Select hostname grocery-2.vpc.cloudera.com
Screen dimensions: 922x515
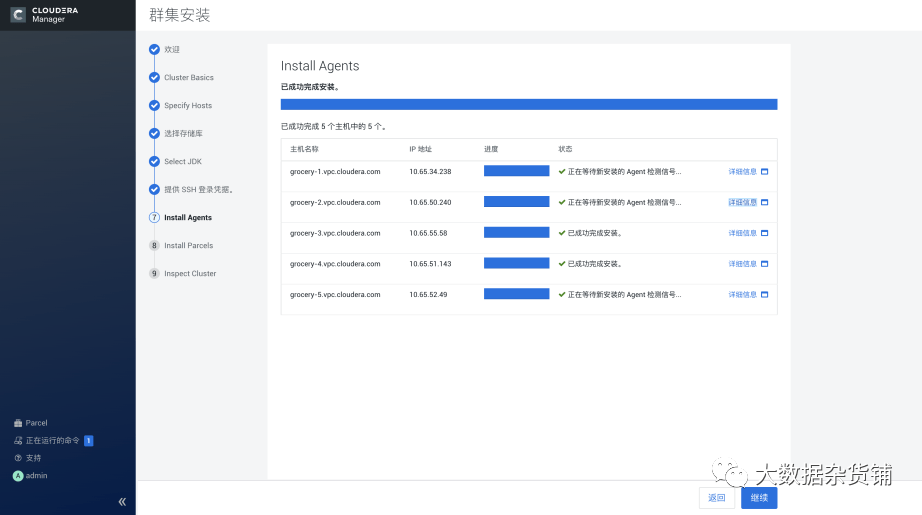335,202
